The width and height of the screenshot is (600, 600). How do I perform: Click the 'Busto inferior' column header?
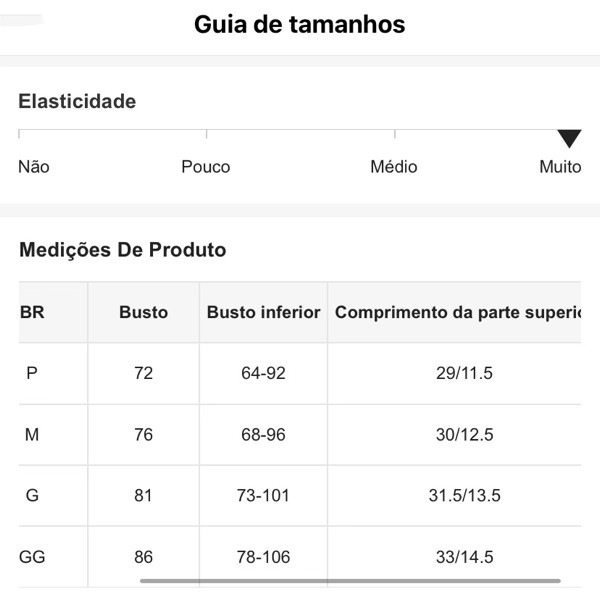[x=263, y=312]
